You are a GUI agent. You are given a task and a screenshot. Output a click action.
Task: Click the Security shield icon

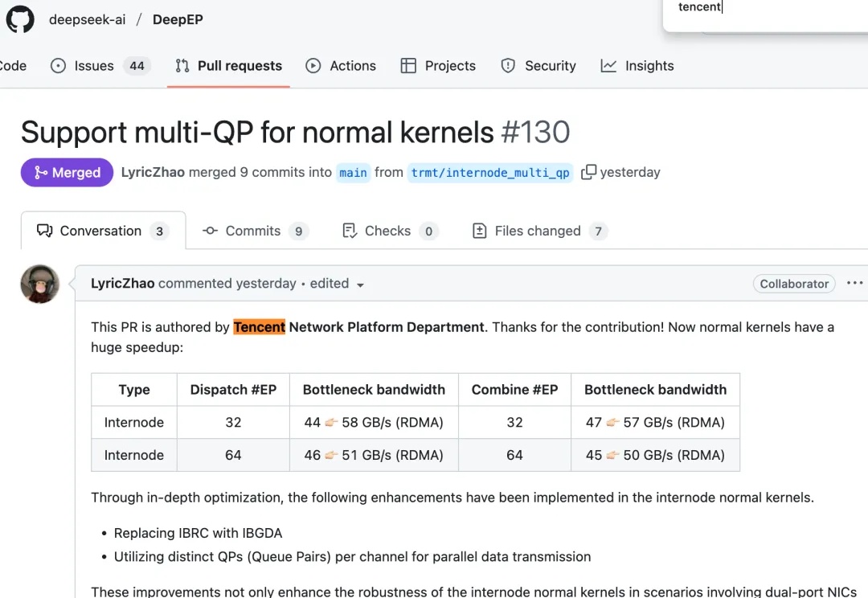(x=508, y=66)
